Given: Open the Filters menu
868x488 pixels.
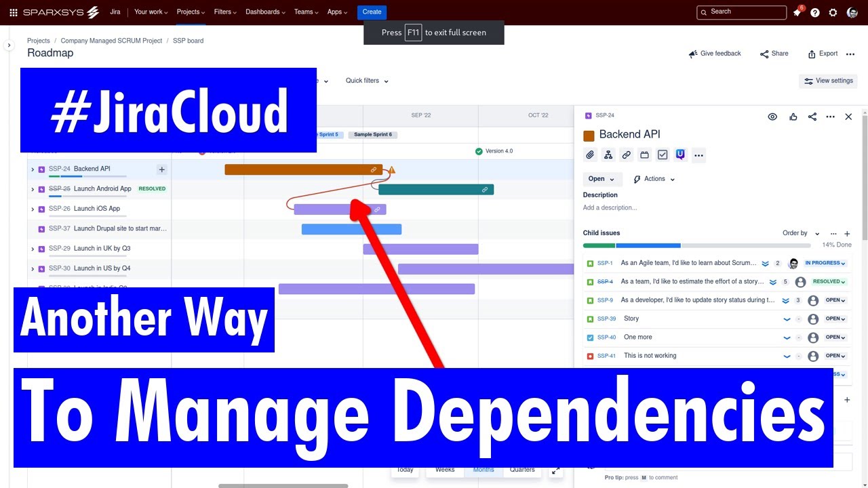Looking at the screenshot, I should click(225, 12).
